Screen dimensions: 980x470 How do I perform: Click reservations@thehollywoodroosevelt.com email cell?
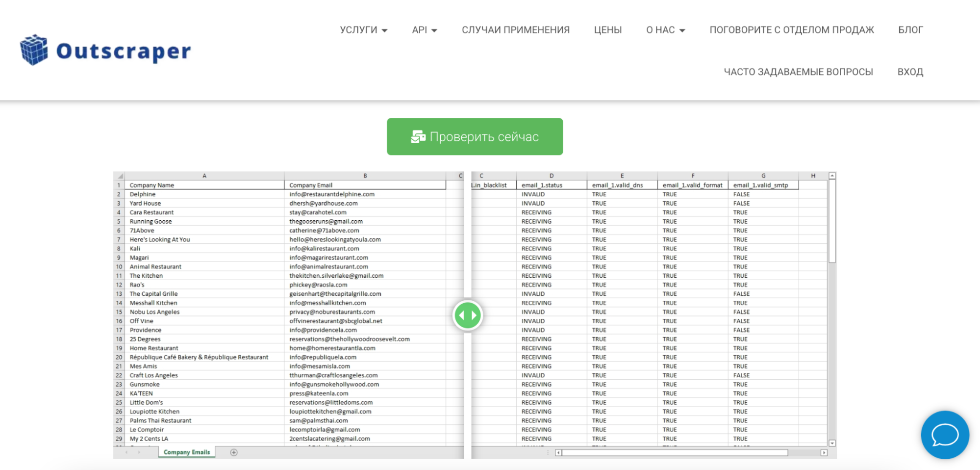pos(365,339)
